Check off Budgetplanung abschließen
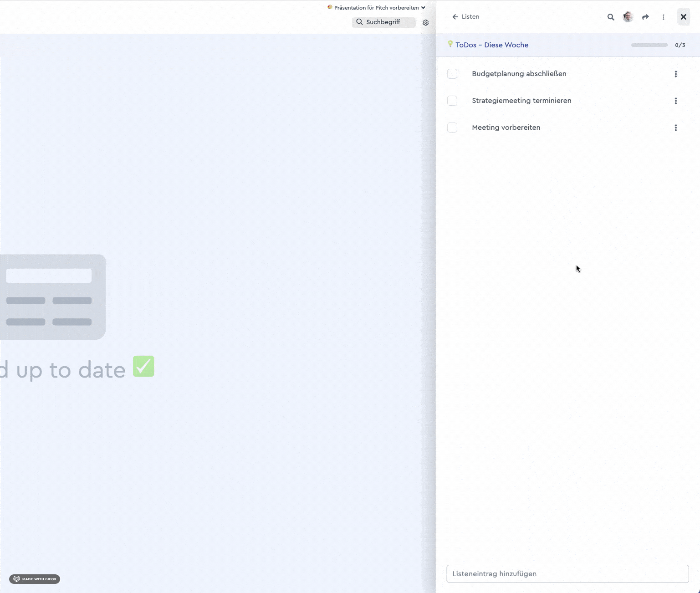Viewport: 700px width, 593px height. [452, 74]
